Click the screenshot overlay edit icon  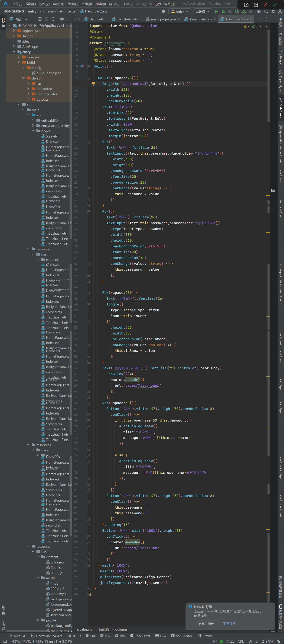[x=246, y=5]
